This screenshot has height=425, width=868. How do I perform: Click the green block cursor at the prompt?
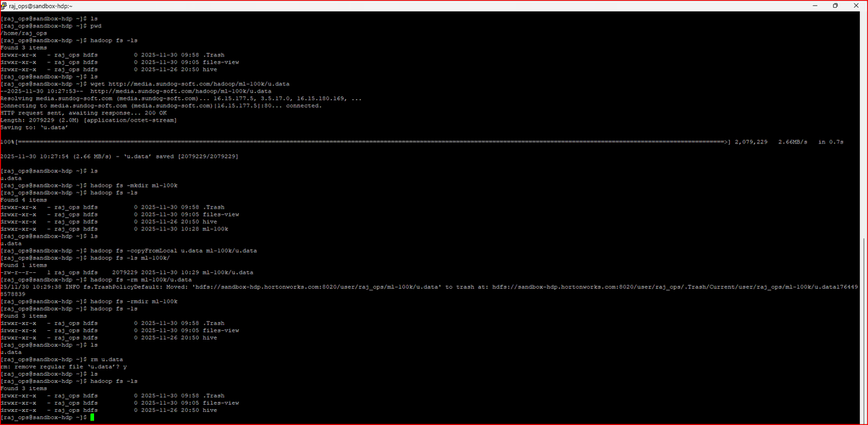tap(93, 417)
